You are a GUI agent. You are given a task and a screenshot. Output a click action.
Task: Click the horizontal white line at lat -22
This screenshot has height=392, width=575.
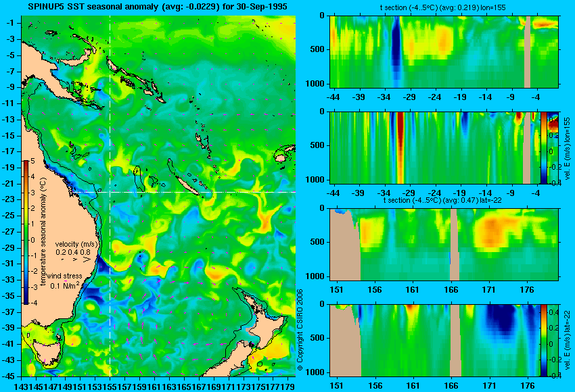pyautogui.click(x=184, y=192)
